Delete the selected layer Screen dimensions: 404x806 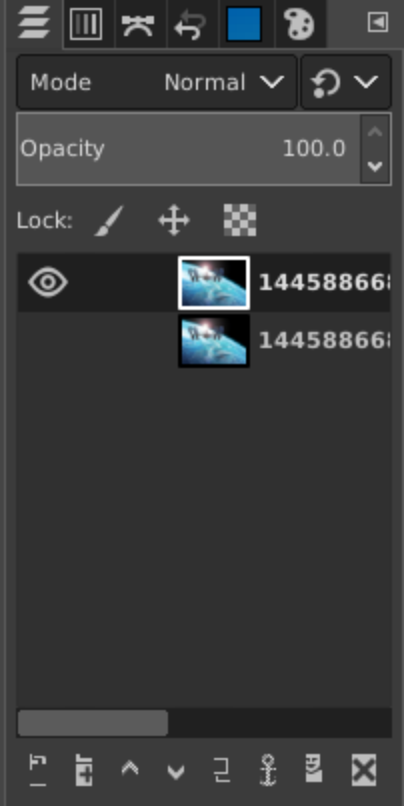tap(364, 770)
